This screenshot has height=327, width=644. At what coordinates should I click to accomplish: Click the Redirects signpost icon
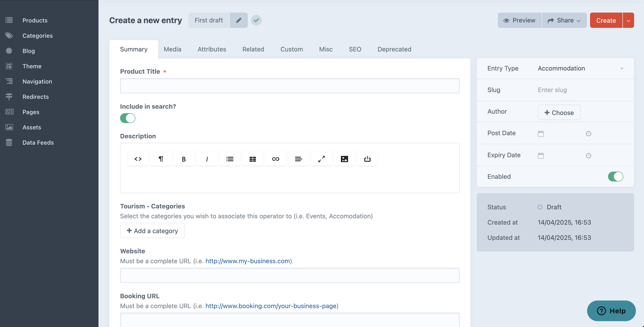[9, 96]
